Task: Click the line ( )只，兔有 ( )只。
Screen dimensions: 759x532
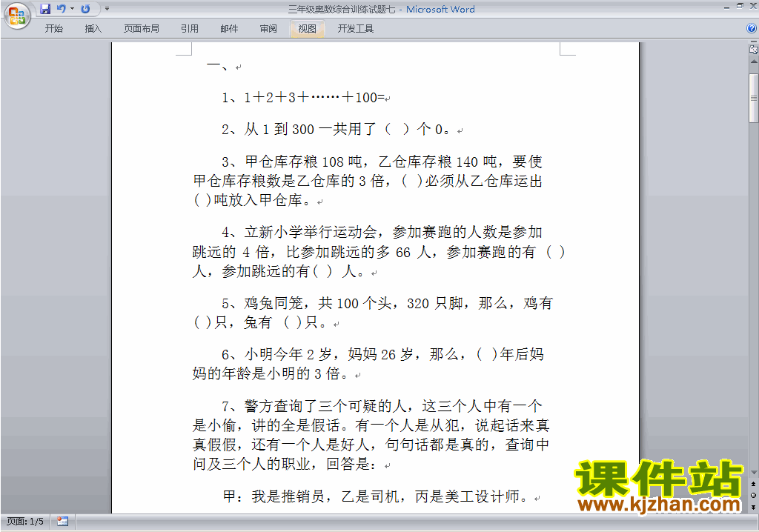Action: coord(260,322)
